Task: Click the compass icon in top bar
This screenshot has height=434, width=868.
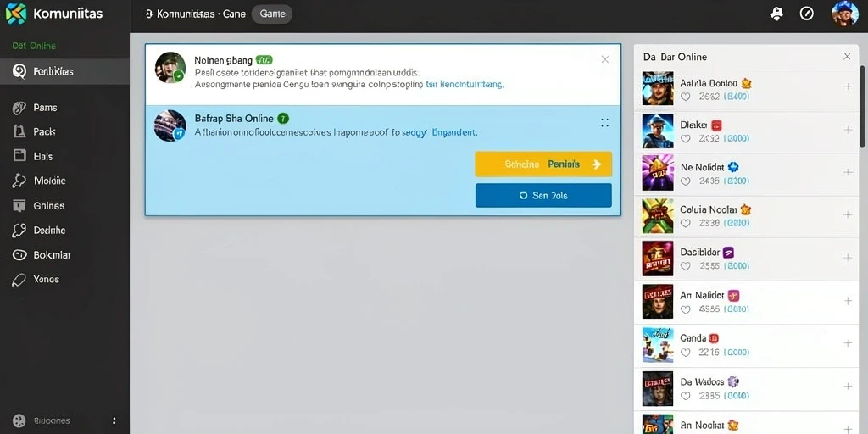Action: [x=807, y=14]
